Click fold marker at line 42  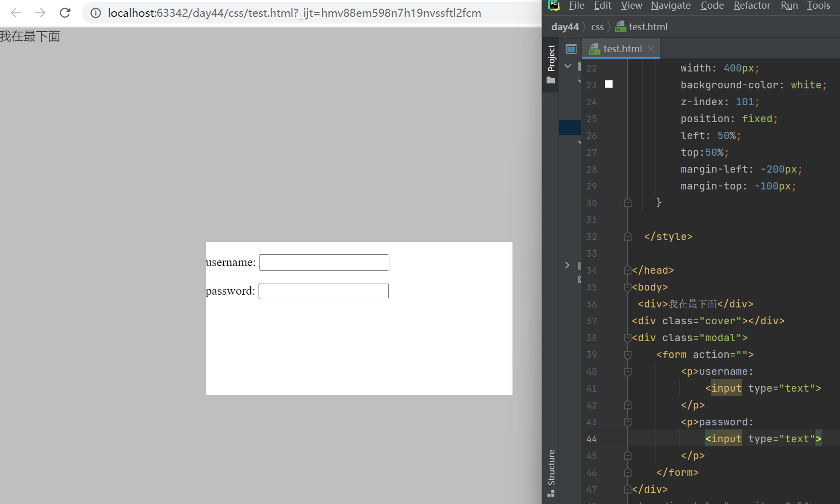point(627,405)
